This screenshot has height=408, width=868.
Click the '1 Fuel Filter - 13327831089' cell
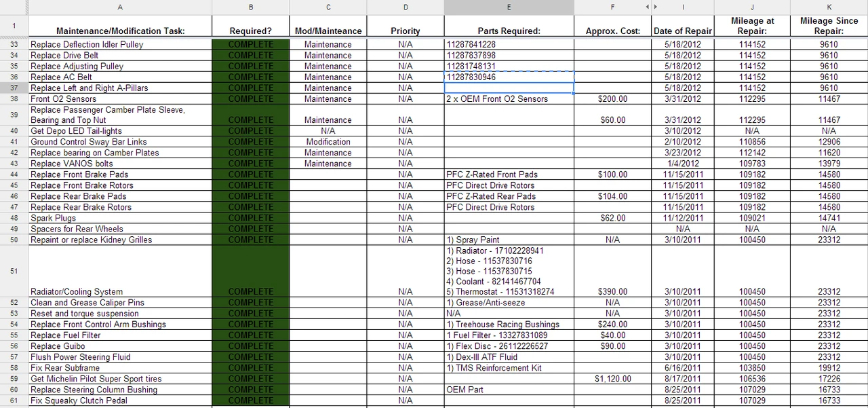click(509, 335)
